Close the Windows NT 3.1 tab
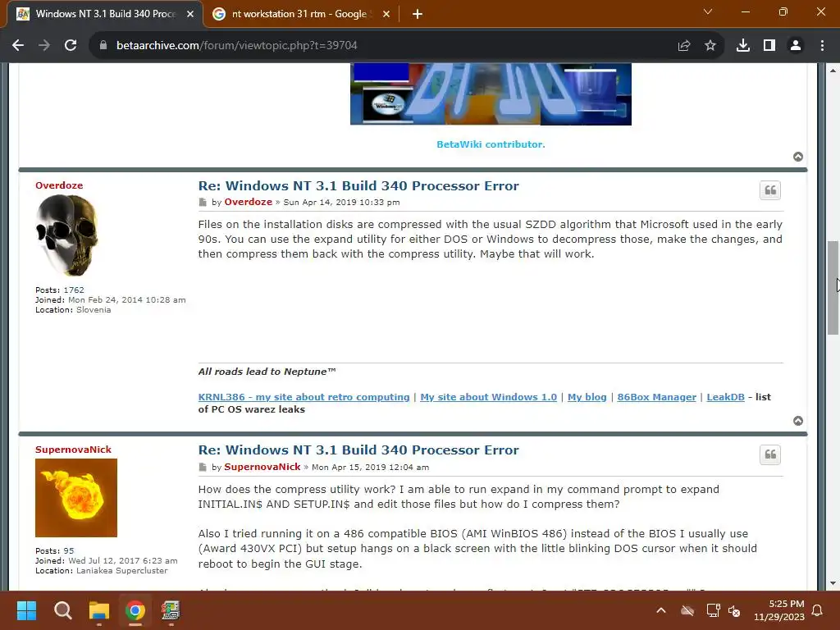This screenshot has width=840, height=630. [190, 14]
